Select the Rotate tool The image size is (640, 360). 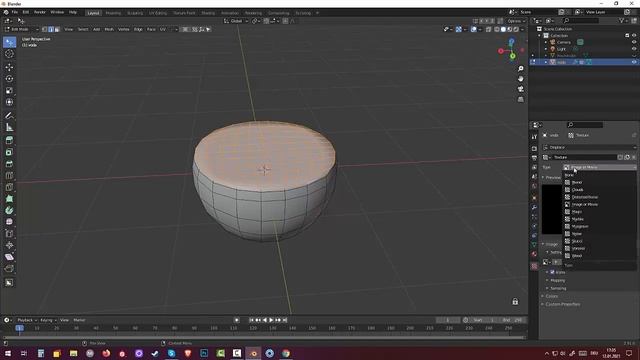9,79
